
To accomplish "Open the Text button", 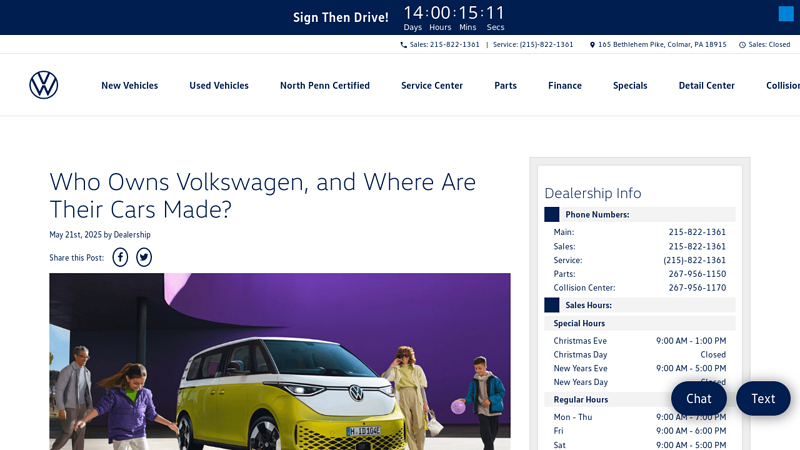I will (x=763, y=398).
